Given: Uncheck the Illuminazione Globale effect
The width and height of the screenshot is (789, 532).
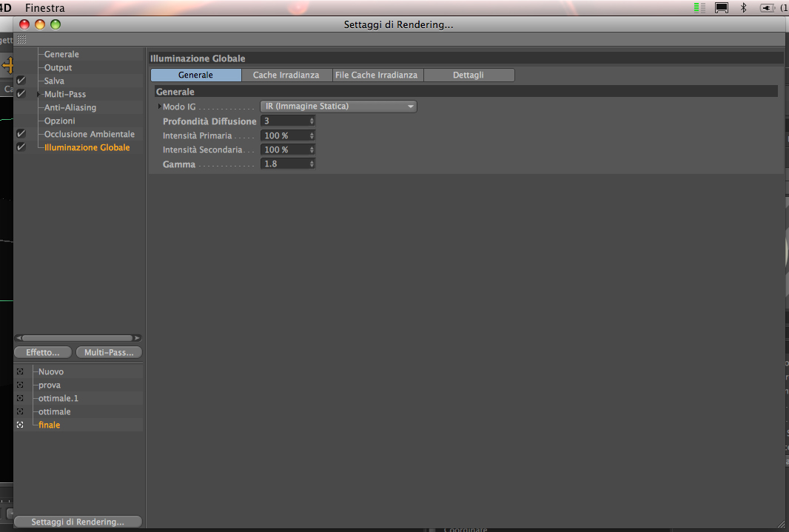Looking at the screenshot, I should pyautogui.click(x=21, y=147).
